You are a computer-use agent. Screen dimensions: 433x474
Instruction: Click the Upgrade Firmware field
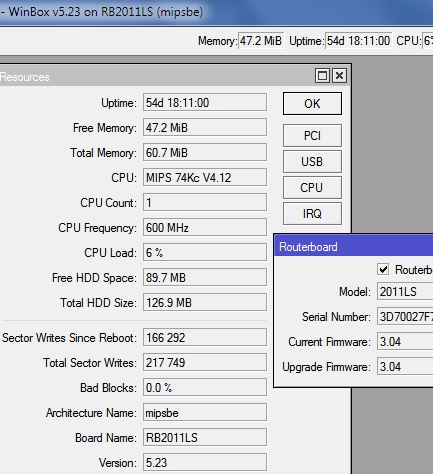(x=405, y=366)
